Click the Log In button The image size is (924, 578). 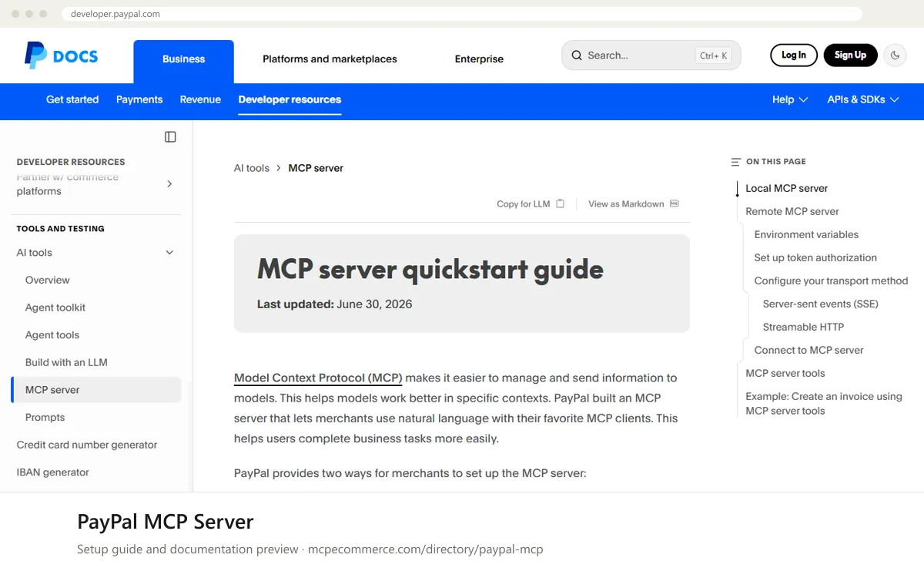794,55
